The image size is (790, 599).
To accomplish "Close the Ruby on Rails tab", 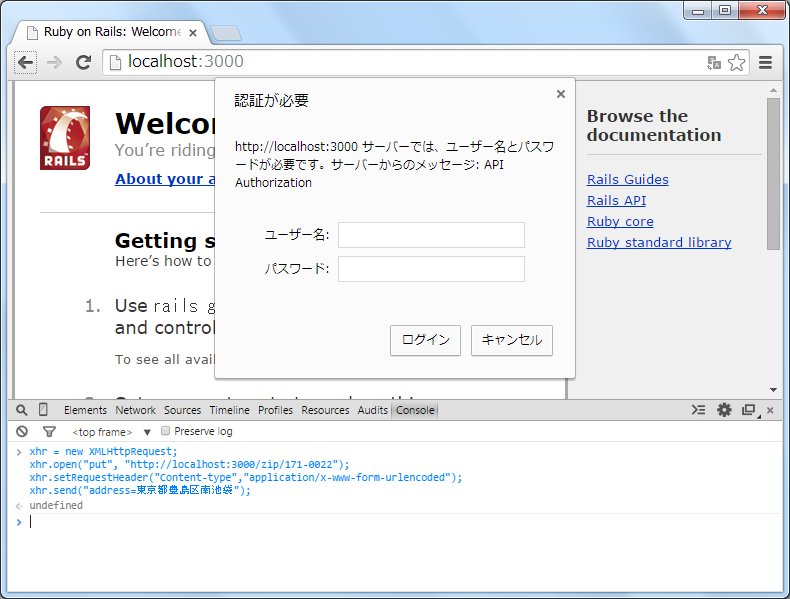I will pos(192,33).
